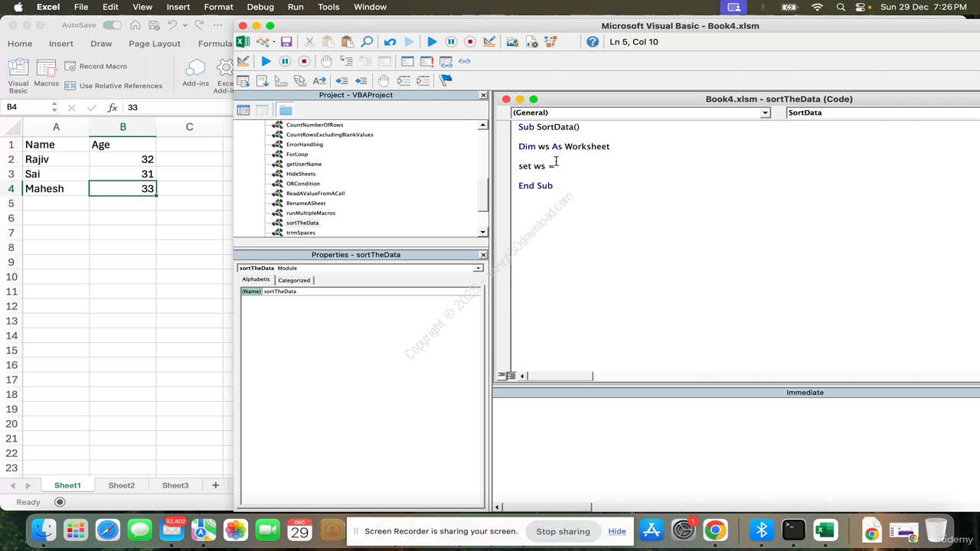Open the insert module dropdown arrow
This screenshot has height=551, width=980.
click(274, 42)
